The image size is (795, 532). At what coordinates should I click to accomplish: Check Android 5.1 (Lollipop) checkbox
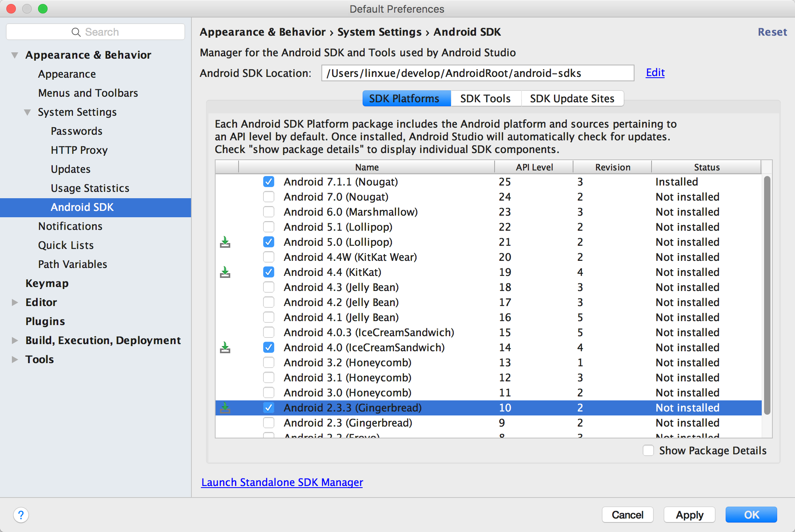(x=269, y=227)
